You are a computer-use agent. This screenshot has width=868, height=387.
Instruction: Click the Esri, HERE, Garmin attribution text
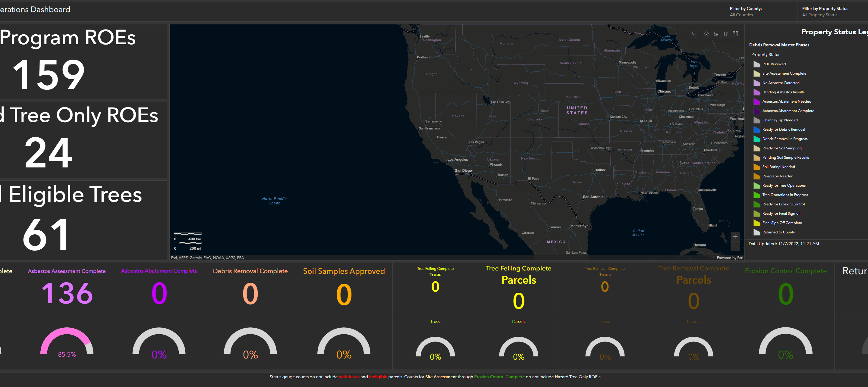tap(207, 258)
